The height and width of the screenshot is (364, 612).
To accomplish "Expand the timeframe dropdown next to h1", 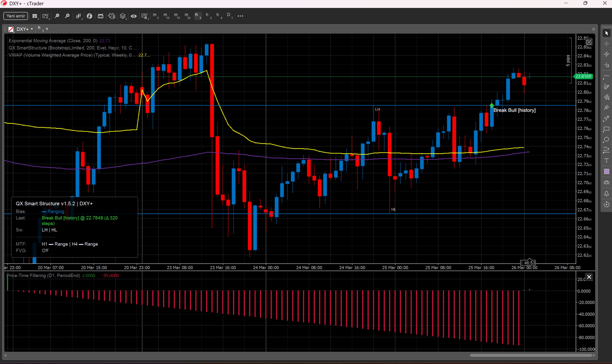I will [47, 29].
